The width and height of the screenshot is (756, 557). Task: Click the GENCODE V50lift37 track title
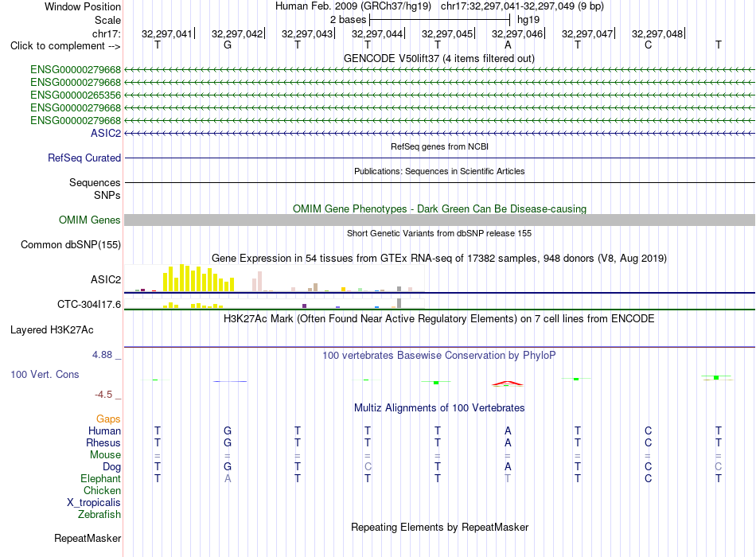click(439, 58)
